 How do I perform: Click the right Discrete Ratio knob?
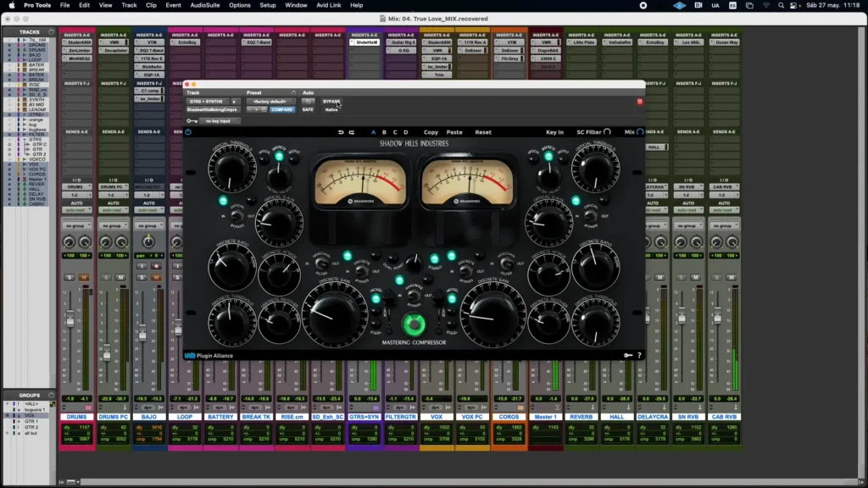point(596,267)
